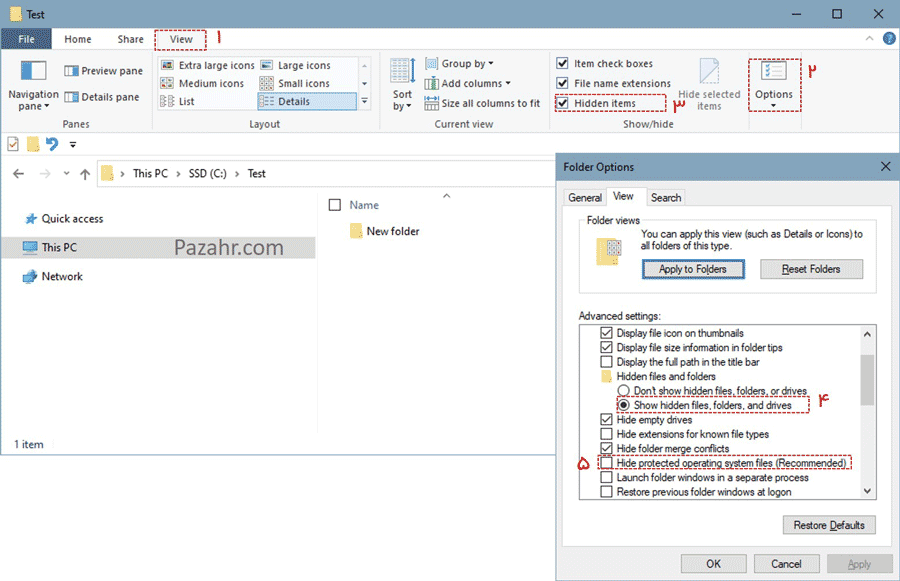This screenshot has width=900, height=581.
Task: Toggle Hide extensions for known file types
Action: tap(606, 434)
